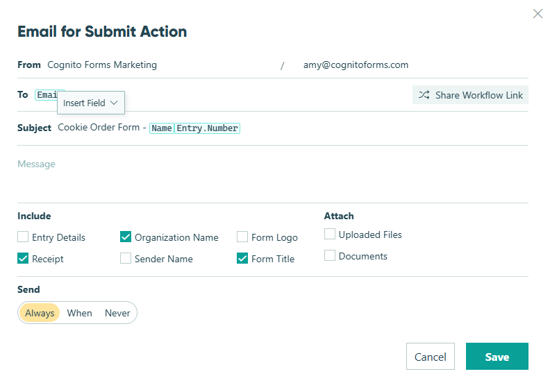Viewport: 550px width, 392px height.
Task: Uncheck the Organization Name checkbox
Action: [126, 237]
